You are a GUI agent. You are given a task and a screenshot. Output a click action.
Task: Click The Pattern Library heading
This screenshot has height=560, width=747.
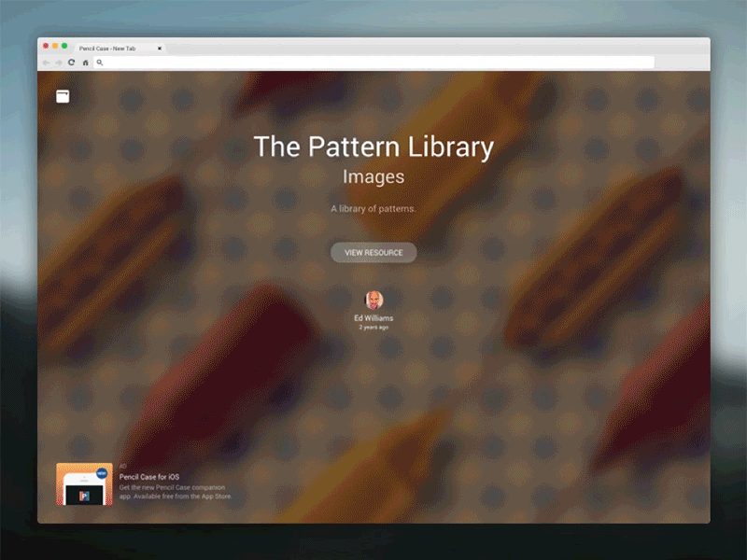tap(373, 147)
